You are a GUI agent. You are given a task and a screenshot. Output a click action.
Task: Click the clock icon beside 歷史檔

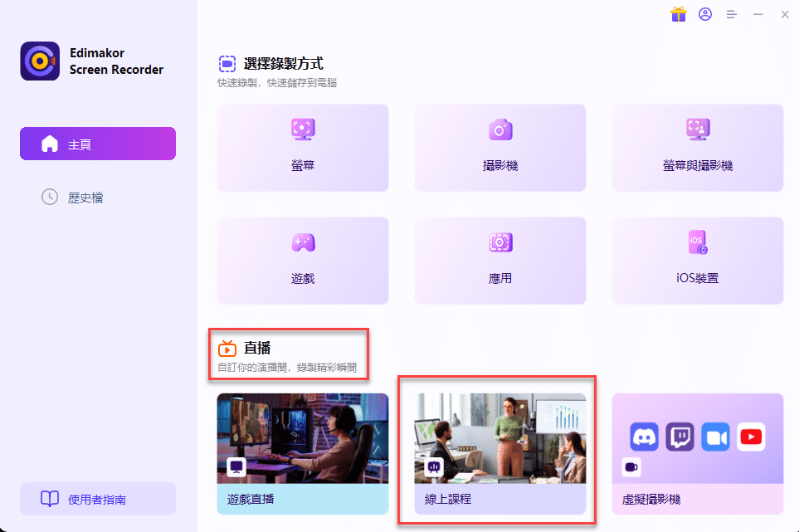pyautogui.click(x=50, y=197)
